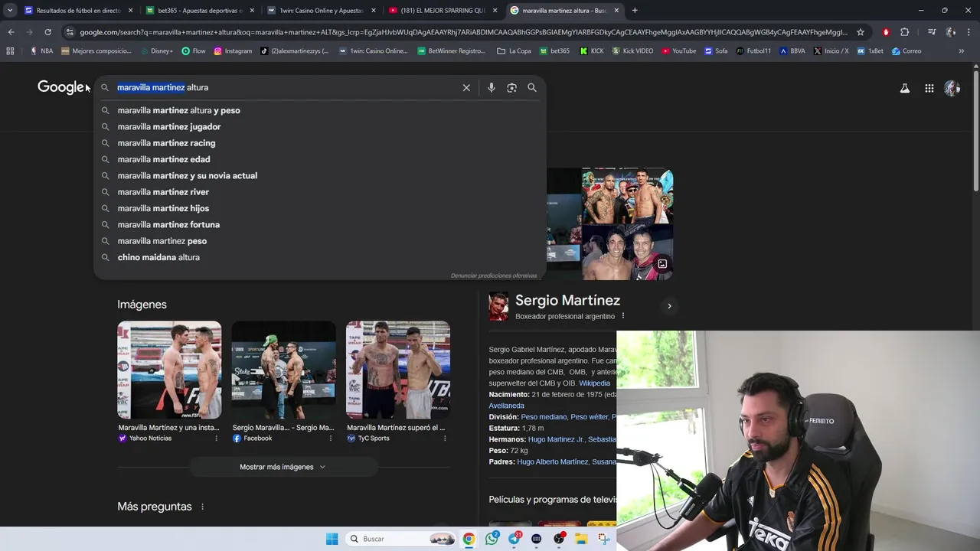Open File Explorer from the taskbar
The height and width of the screenshot is (551, 980).
582,539
